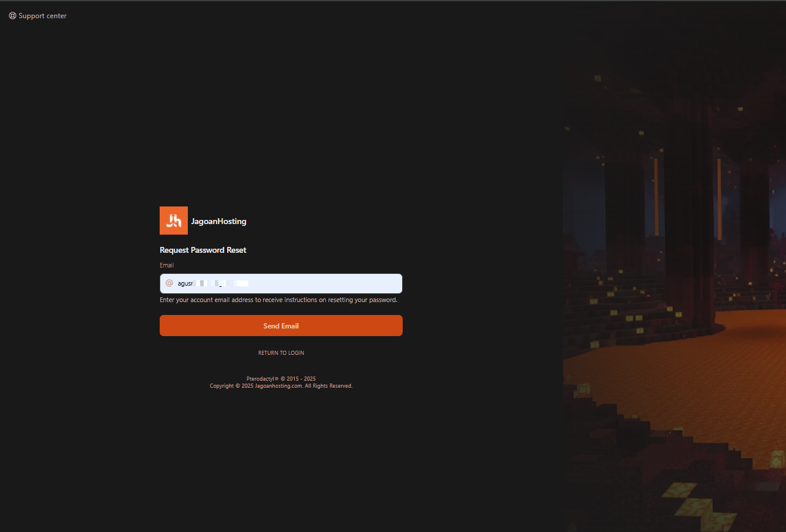Click the Request Password Reset heading
Screen dimensions: 786x532
[x=203, y=250]
